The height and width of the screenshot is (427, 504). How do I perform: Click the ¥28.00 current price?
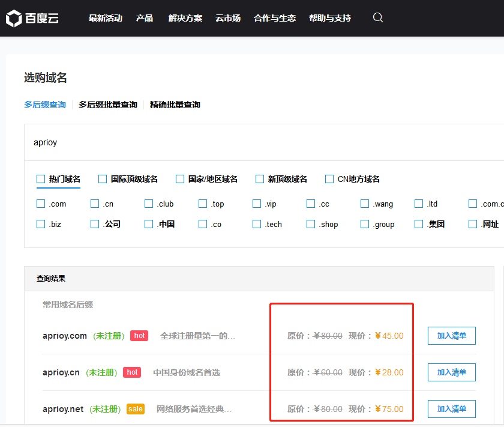pyautogui.click(x=389, y=372)
